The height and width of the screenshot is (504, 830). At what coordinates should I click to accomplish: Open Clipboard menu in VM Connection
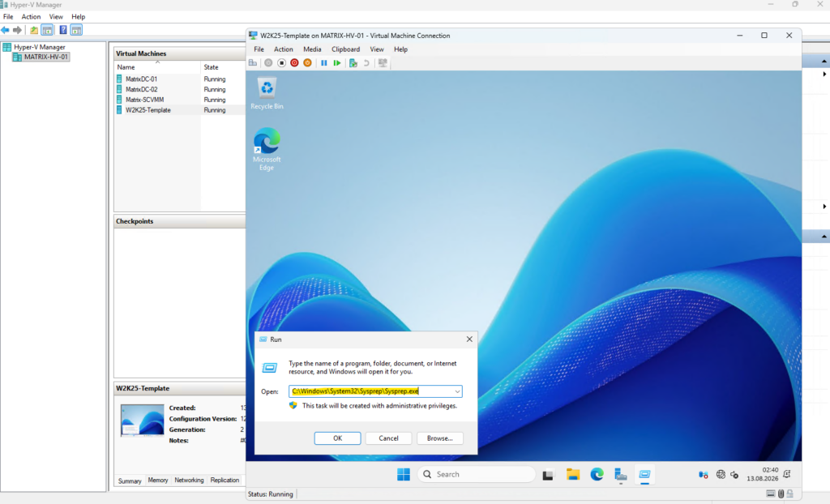click(x=345, y=49)
